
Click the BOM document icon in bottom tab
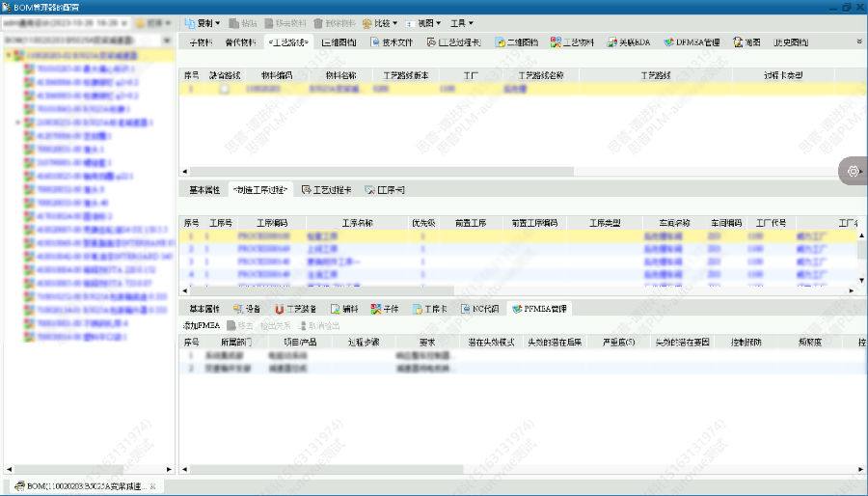19,486
